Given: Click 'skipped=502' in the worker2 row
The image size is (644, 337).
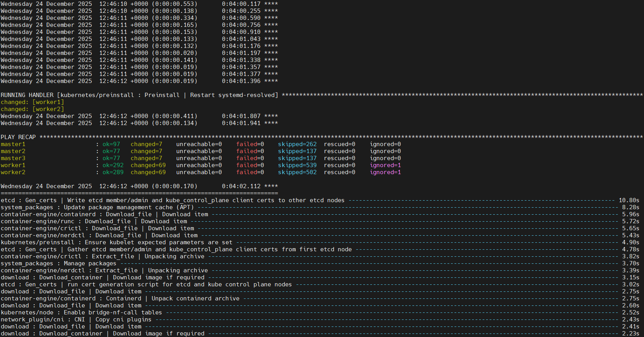Looking at the screenshot, I should pos(297,172).
